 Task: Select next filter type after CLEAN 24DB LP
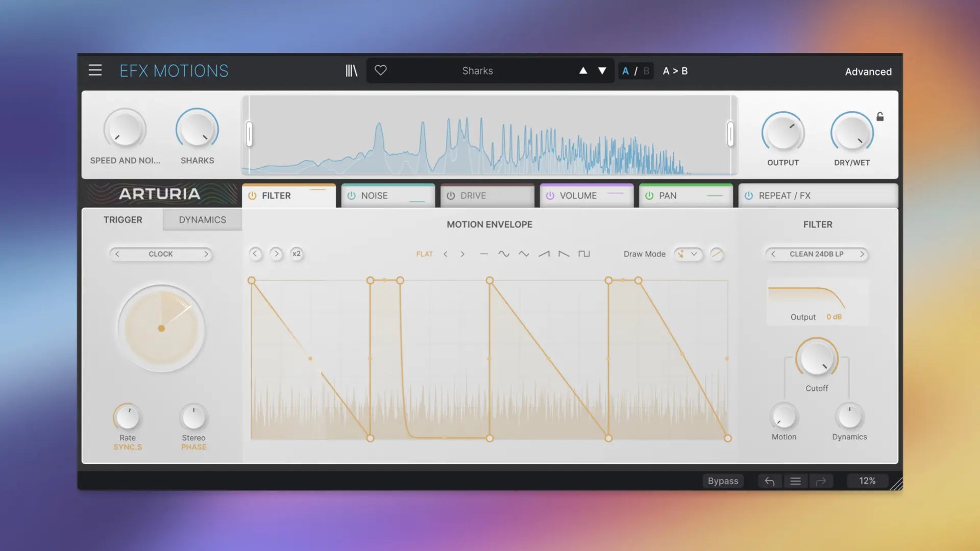click(x=862, y=254)
